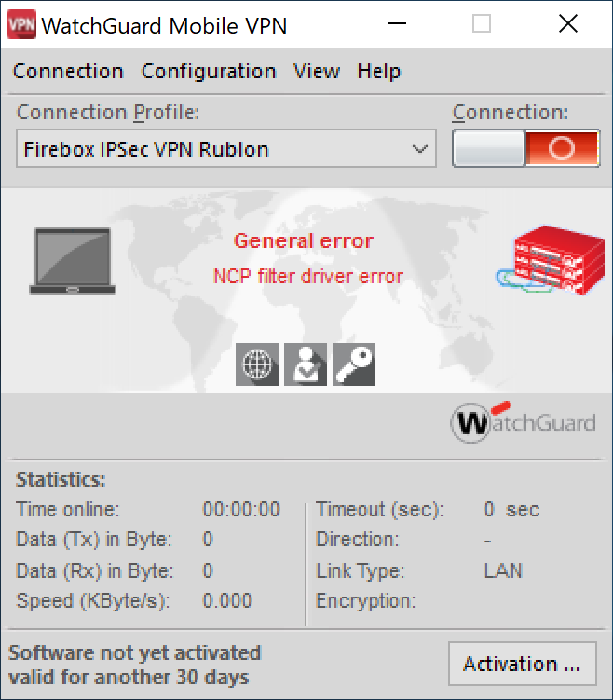Click the NCP filter driver error text
Screen dimensions: 613x700
308,277
